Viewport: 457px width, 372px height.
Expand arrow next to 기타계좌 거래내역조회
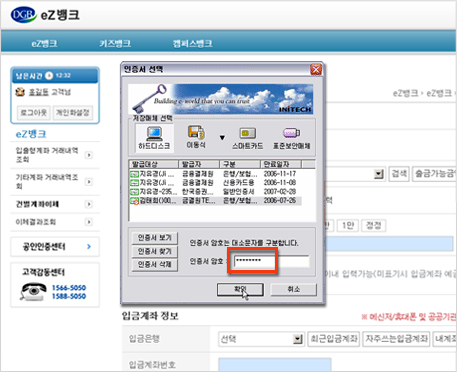(x=89, y=182)
